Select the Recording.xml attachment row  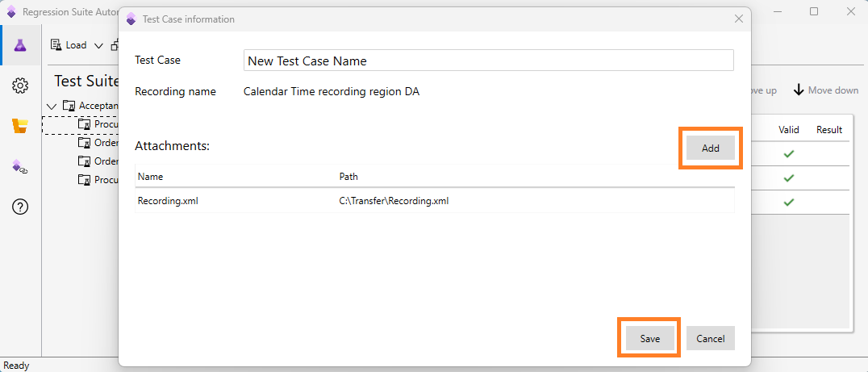[434, 201]
